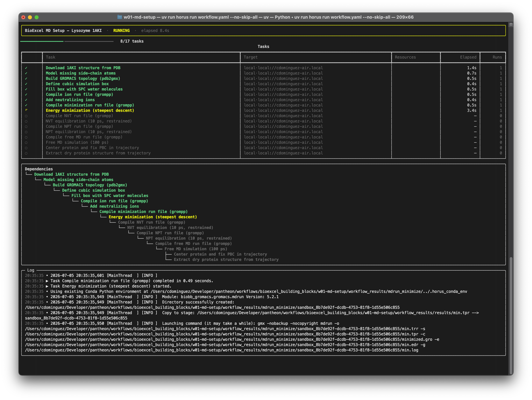
Task: Click pending circle beside Center protein and fix PBC
Action: [x=26, y=148]
